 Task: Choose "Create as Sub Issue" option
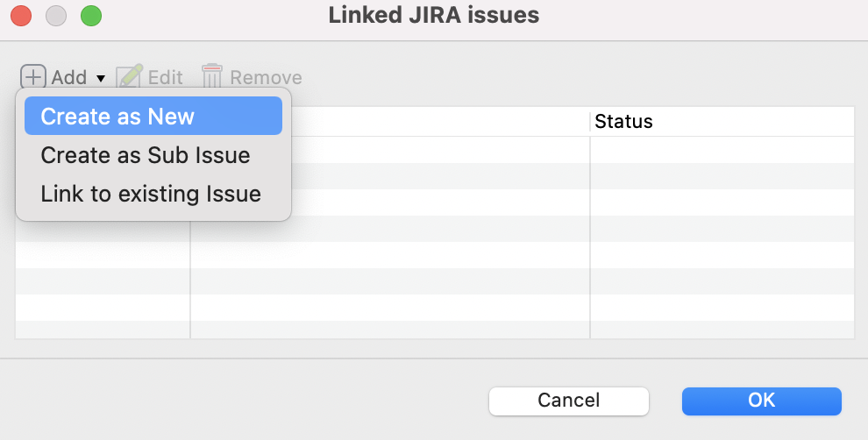146,155
